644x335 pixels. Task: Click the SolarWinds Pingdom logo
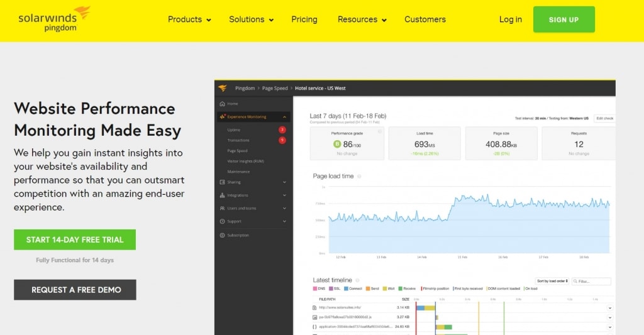pyautogui.click(x=54, y=19)
